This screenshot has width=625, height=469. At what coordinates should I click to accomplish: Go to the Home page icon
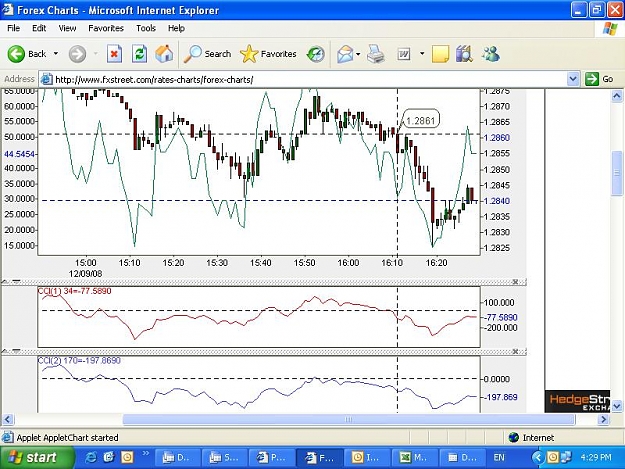[164, 54]
